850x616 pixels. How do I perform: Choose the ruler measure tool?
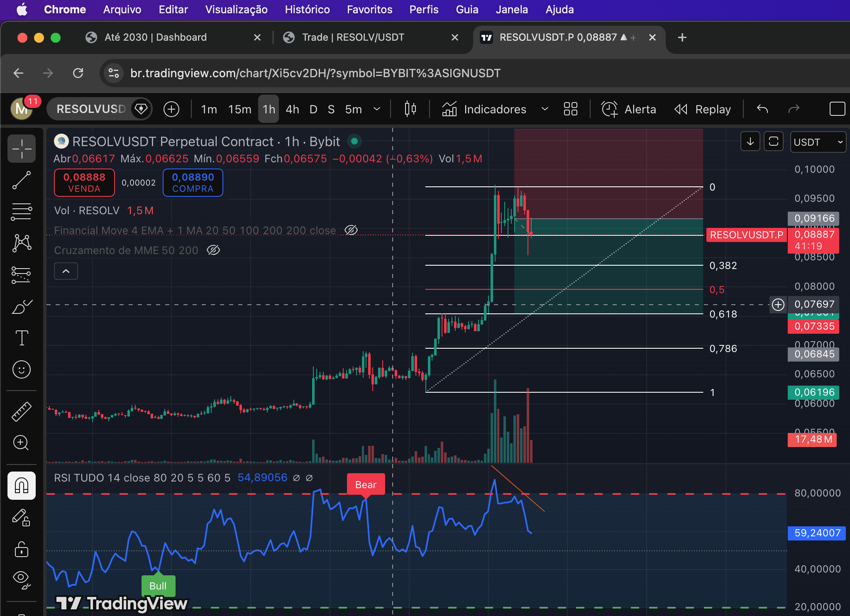coord(22,411)
